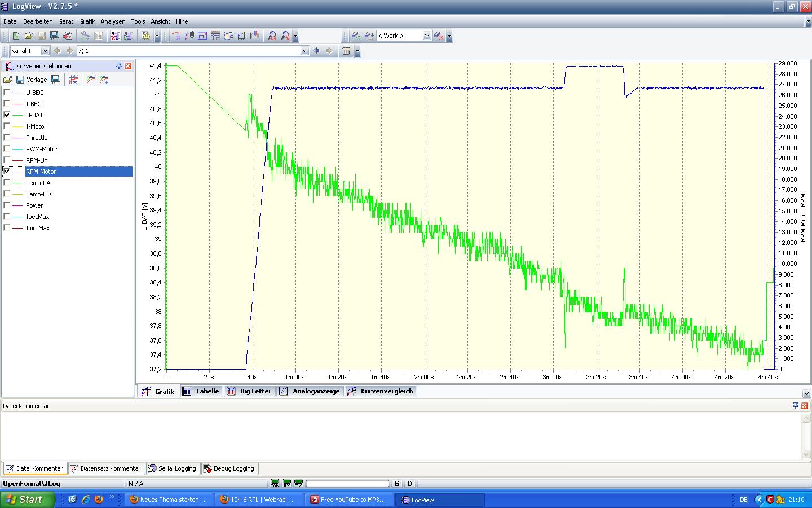Image resolution: width=812 pixels, height=508 pixels.
Task: Click the curve cursor measuring tool icon
Action: (x=176, y=36)
